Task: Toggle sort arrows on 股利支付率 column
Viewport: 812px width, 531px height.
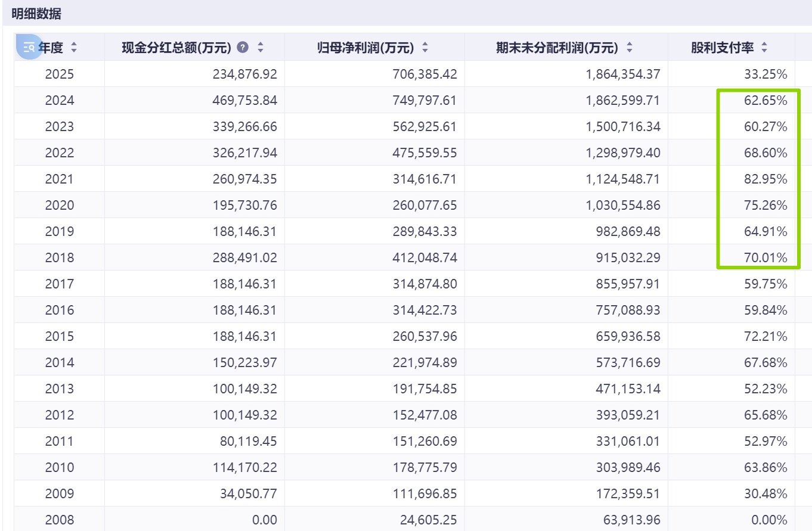Action: pyautogui.click(x=764, y=47)
